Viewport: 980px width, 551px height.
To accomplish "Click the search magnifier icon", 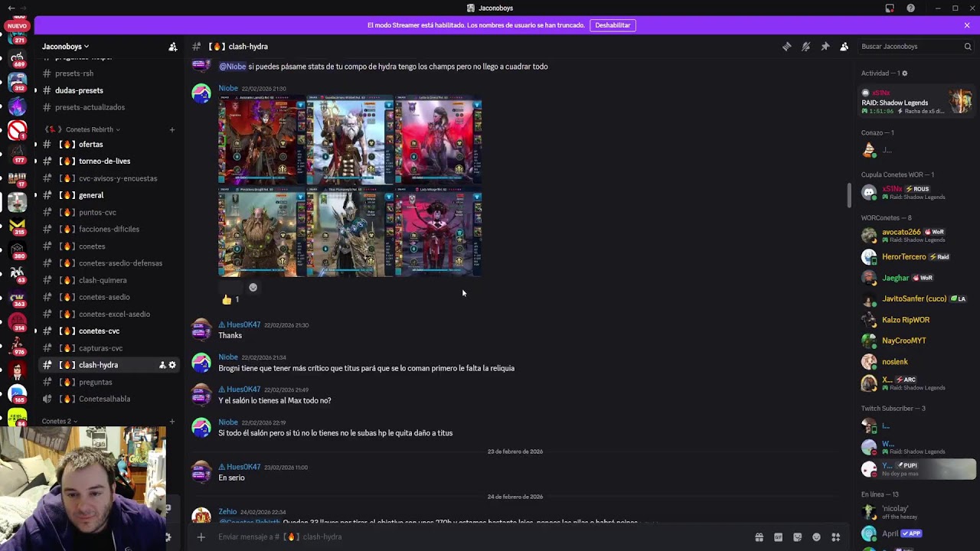I will tap(968, 47).
